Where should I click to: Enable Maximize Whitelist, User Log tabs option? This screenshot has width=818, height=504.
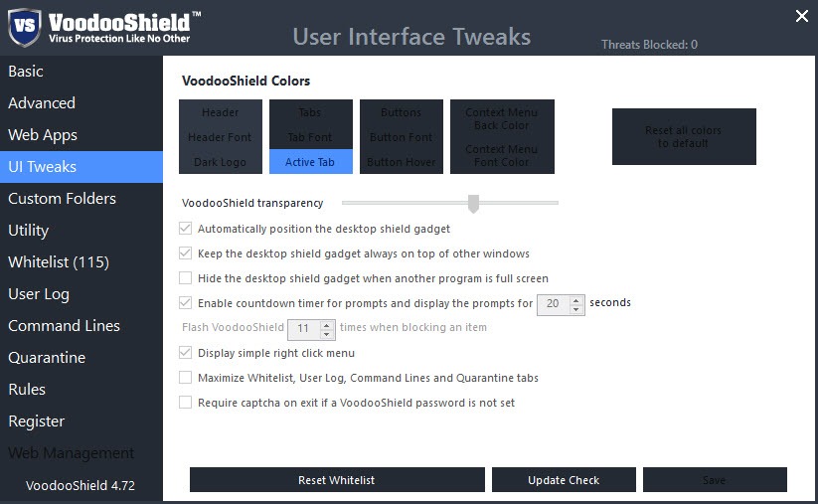185,377
